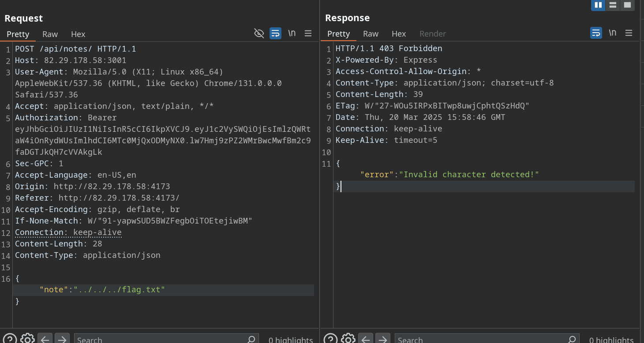Toggle hidden characters eye icon in Request

coord(259,34)
